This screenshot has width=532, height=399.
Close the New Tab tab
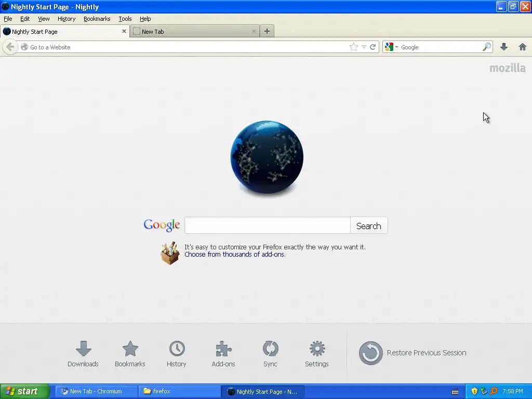point(254,31)
